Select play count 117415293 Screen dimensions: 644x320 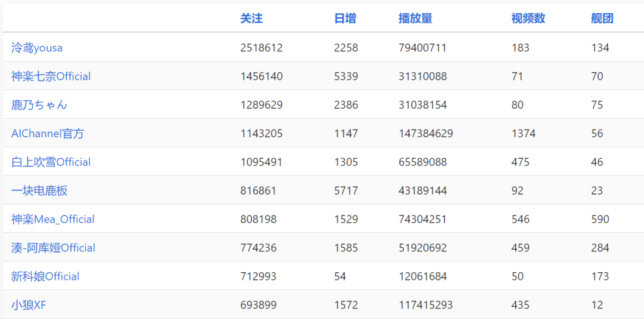coord(426,305)
